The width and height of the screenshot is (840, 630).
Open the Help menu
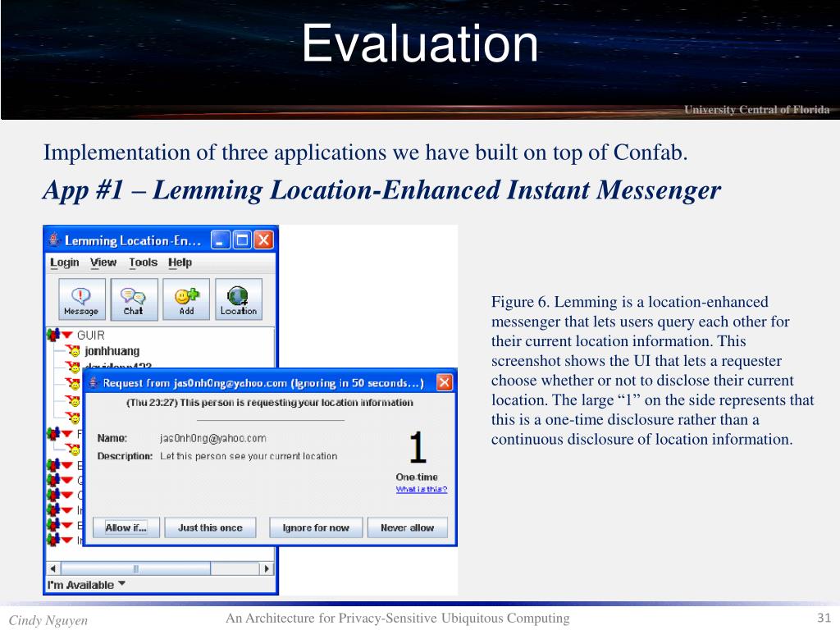tap(180, 262)
